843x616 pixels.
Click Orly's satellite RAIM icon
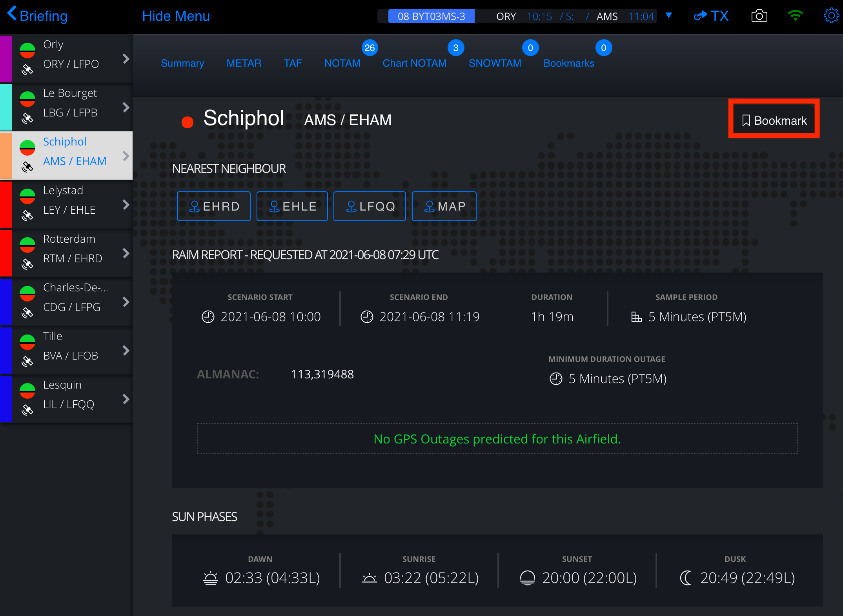(27, 70)
